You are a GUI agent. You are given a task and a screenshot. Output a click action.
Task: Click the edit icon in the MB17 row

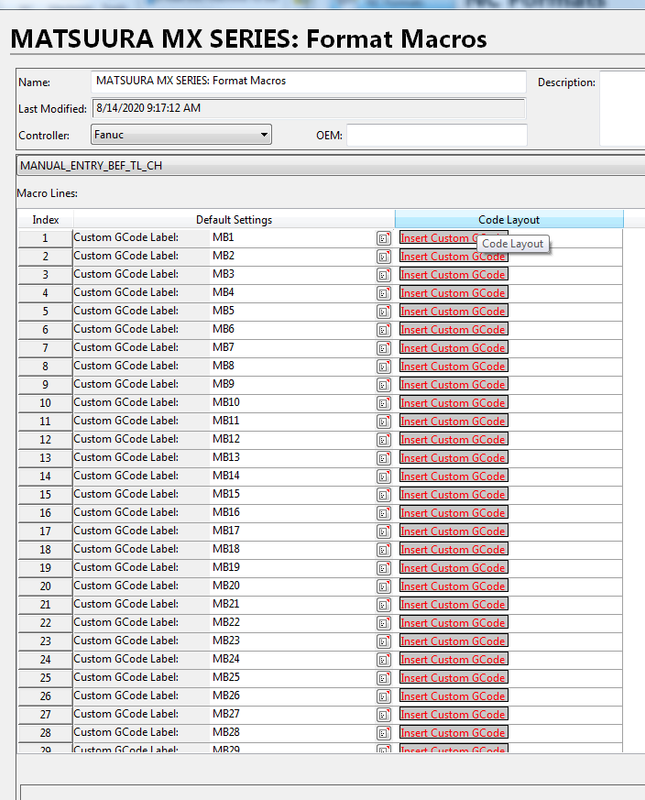coord(384,532)
